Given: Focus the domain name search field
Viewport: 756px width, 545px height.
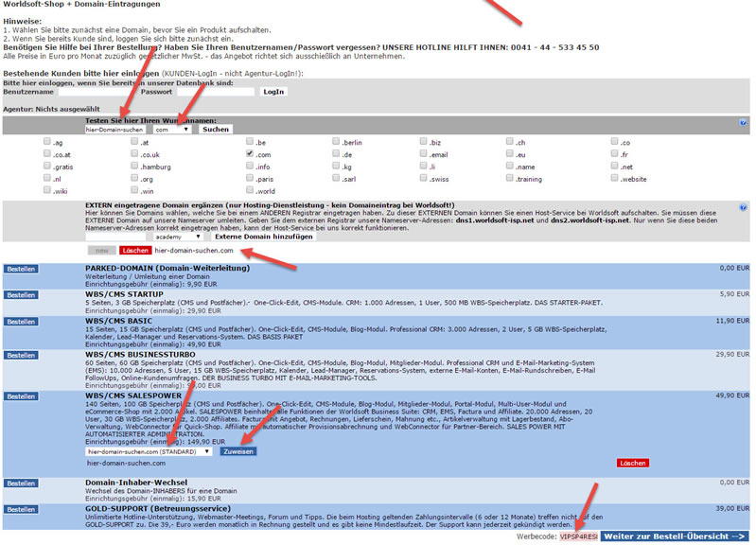Looking at the screenshot, I should (x=114, y=130).
